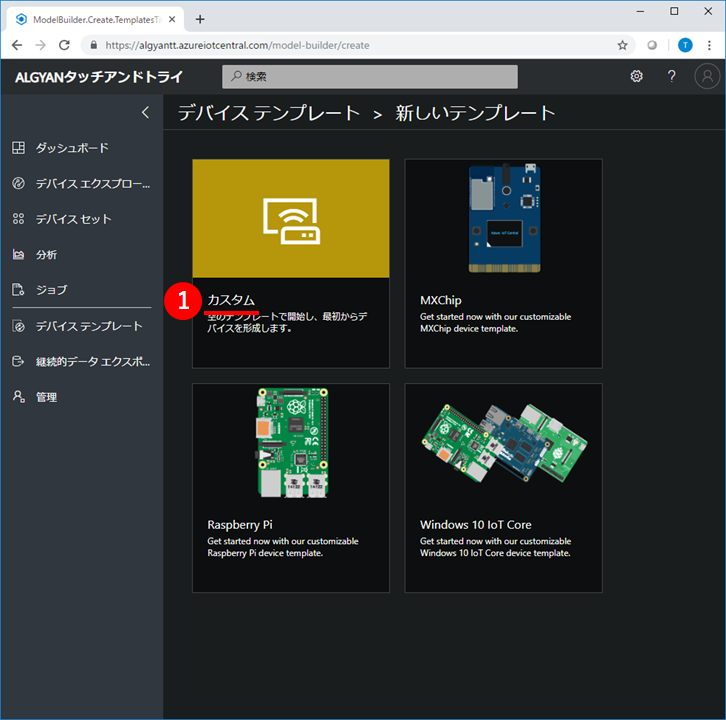726x720 pixels.
Task: Select the ModelBuilder.Create.Templates tab
Action: [96, 19]
